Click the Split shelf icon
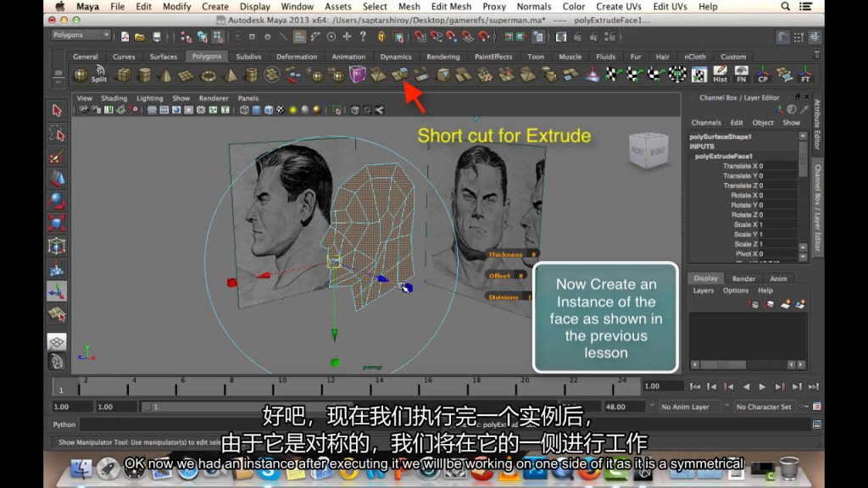The image size is (868, 488). click(100, 75)
